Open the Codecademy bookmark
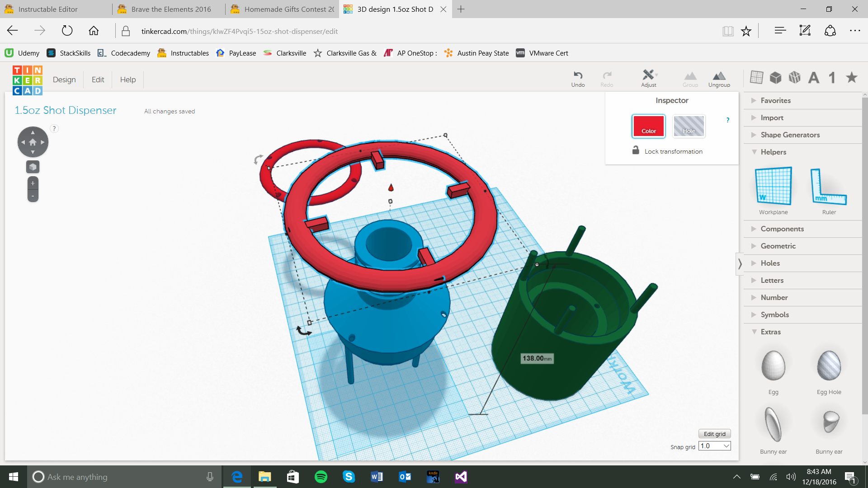 point(124,53)
